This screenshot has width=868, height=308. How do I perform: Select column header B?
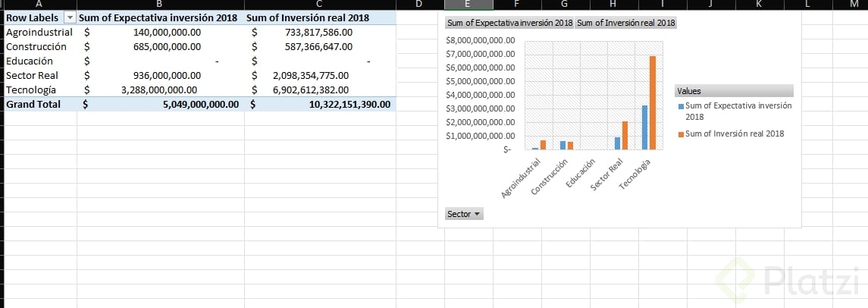[x=161, y=5]
